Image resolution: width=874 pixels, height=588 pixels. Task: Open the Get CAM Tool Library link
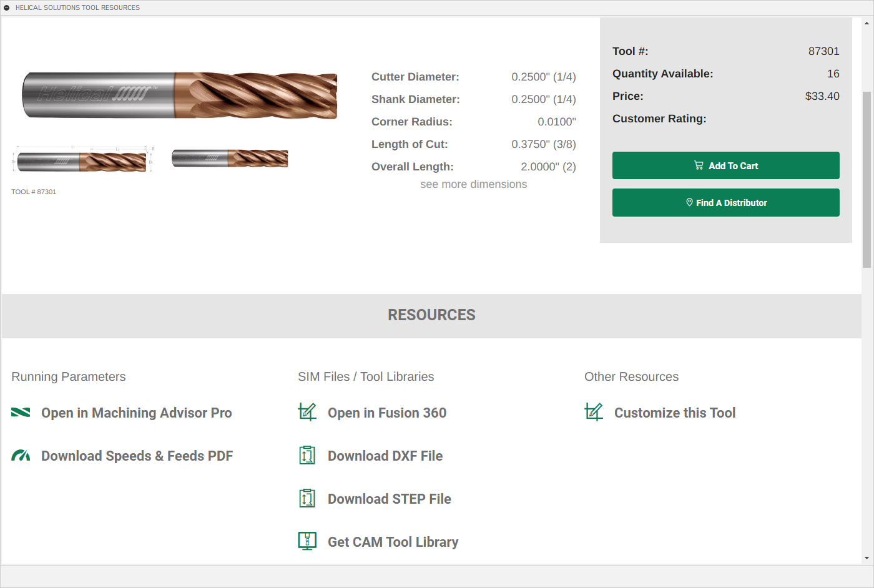click(393, 542)
